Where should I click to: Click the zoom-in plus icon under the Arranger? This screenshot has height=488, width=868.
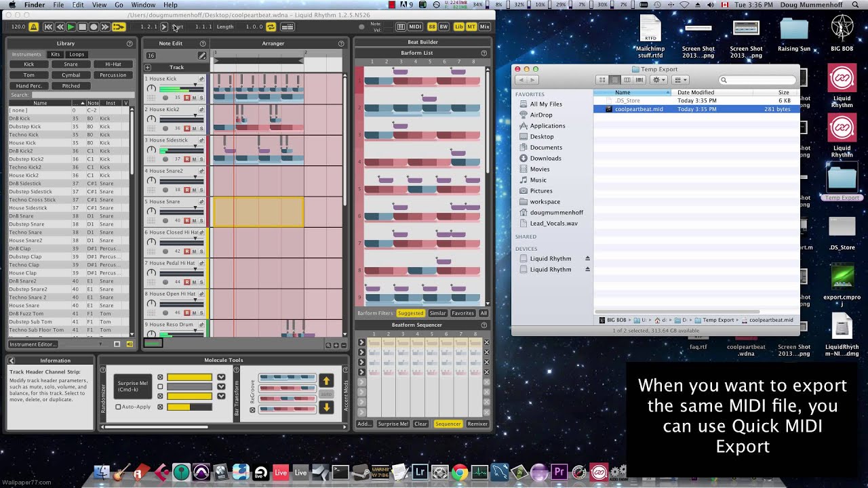[x=336, y=345]
